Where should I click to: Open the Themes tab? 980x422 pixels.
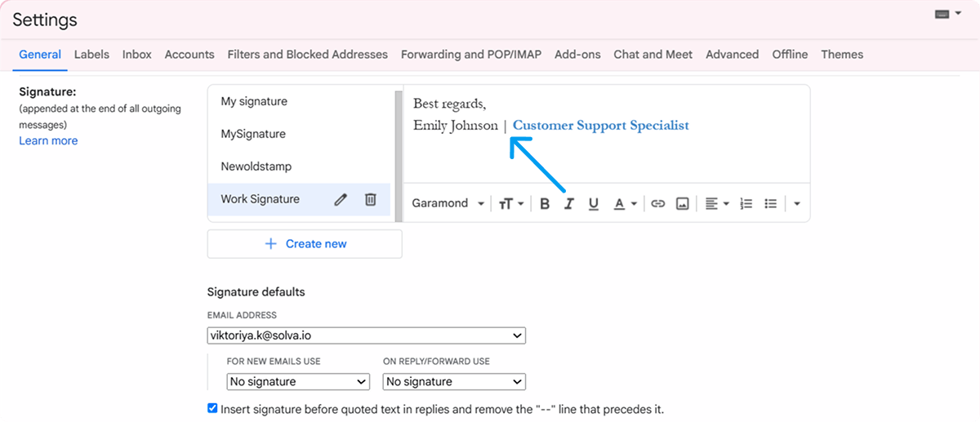842,55
